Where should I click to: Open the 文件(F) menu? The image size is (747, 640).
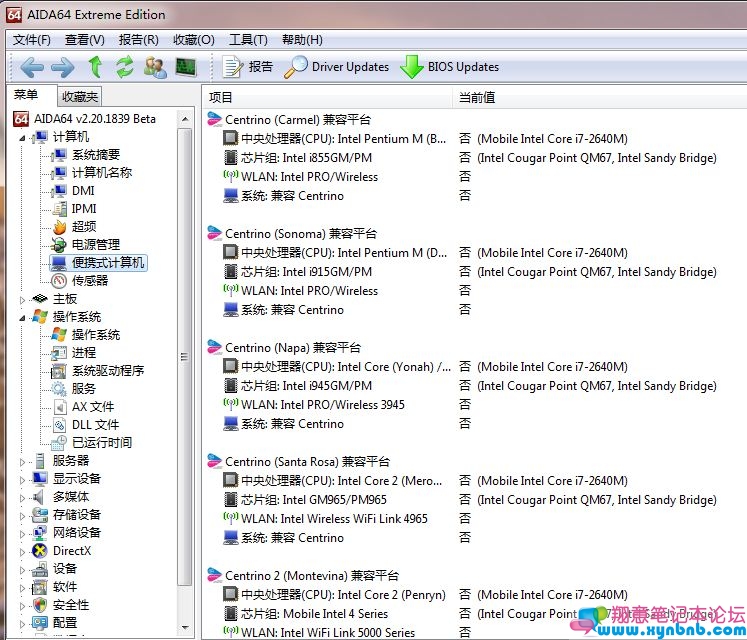pos(32,40)
